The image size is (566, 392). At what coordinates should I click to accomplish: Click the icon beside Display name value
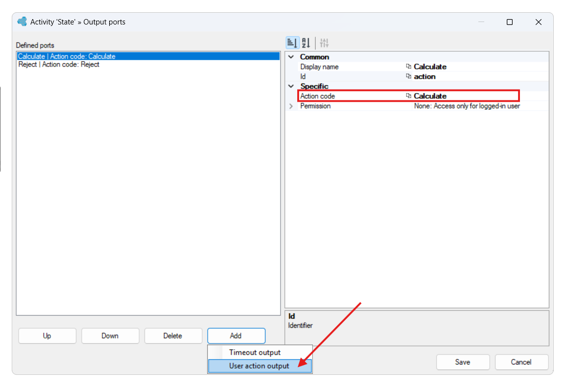[409, 67]
